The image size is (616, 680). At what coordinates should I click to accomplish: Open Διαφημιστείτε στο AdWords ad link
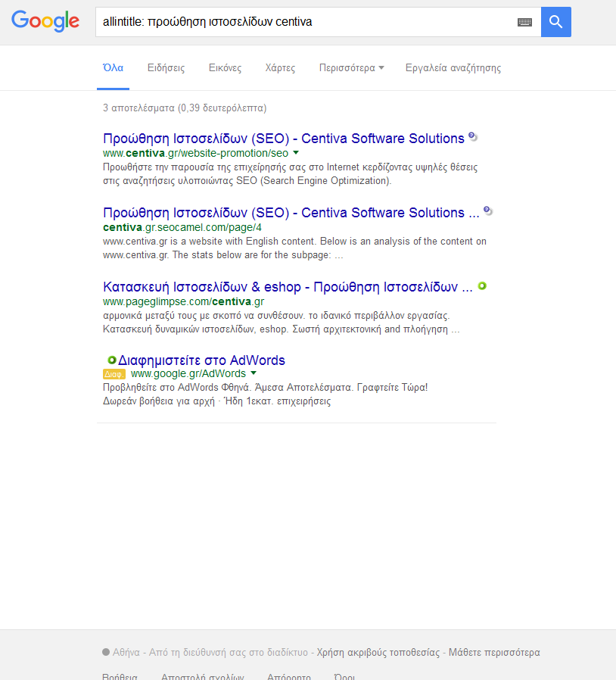pyautogui.click(x=201, y=360)
